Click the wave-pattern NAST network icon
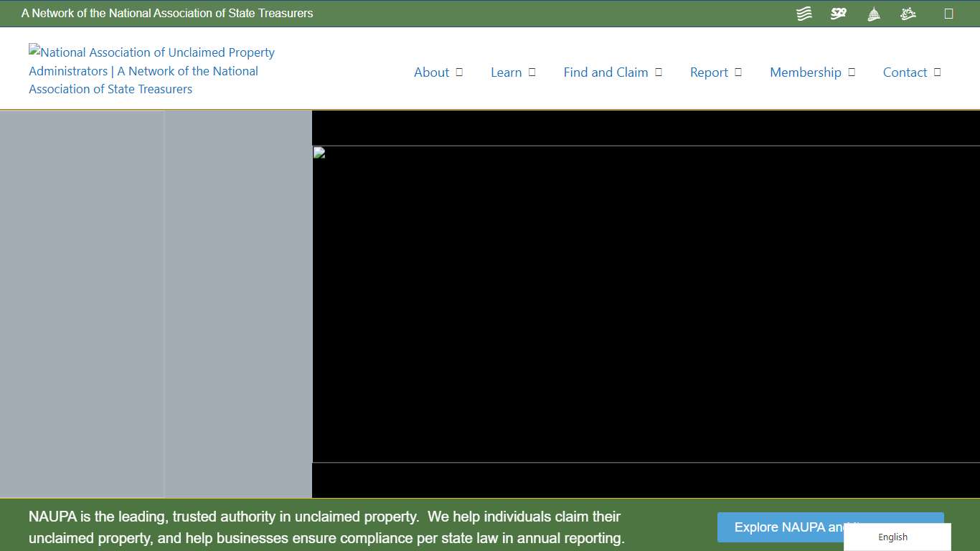Image resolution: width=980 pixels, height=551 pixels. click(x=804, y=13)
